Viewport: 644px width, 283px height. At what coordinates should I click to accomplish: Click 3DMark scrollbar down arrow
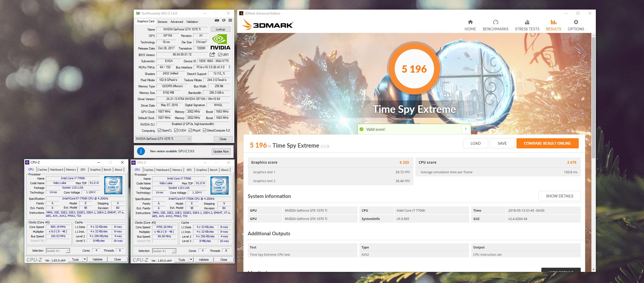[593, 270]
